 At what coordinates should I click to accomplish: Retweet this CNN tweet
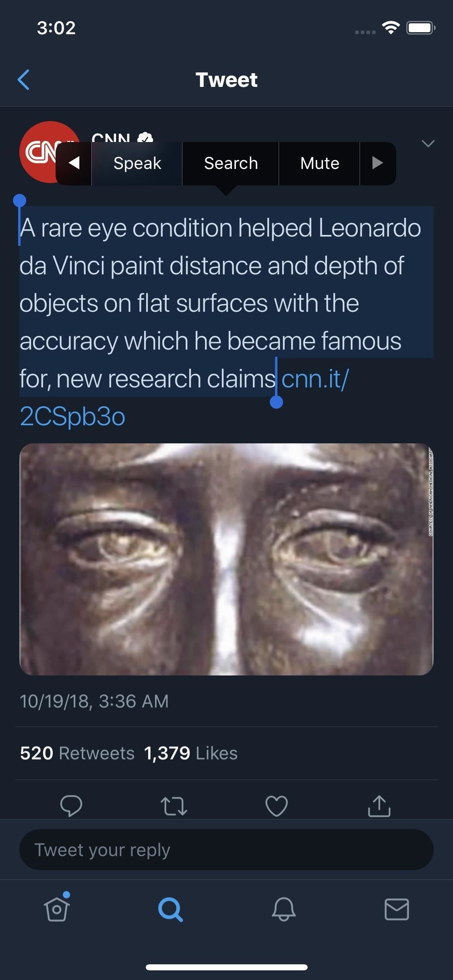click(x=174, y=806)
